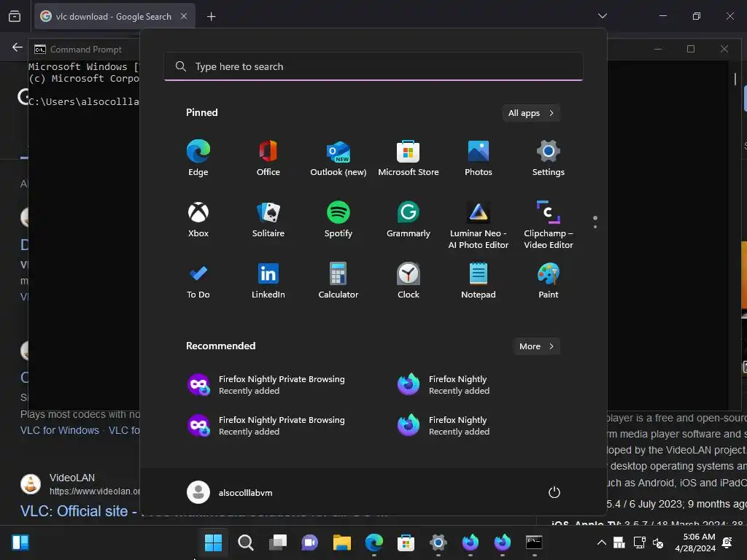Viewport: 747px width, 560px height.
Task: Launch Notepad app
Action: pyautogui.click(x=479, y=281)
